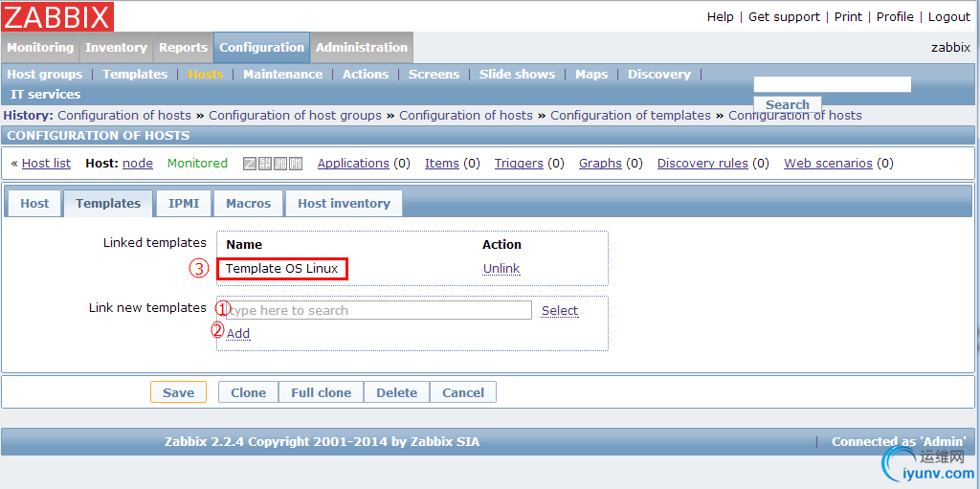This screenshot has height=489, width=980.
Task: Return to Host list link
Action: coord(46,164)
